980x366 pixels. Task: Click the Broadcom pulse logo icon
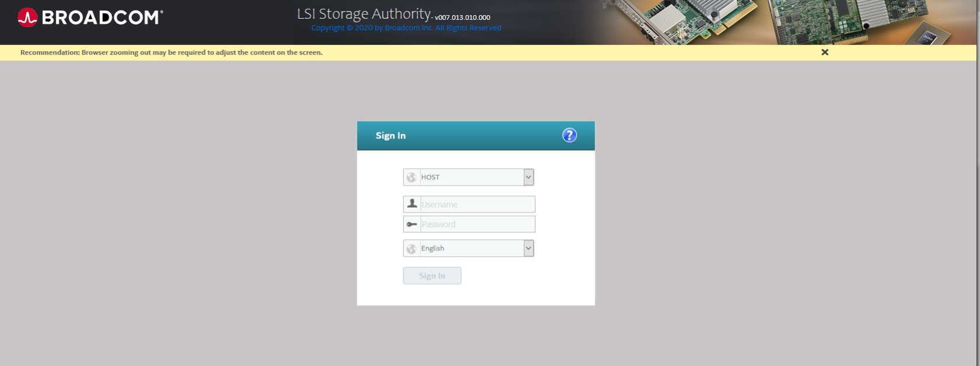pos(27,18)
